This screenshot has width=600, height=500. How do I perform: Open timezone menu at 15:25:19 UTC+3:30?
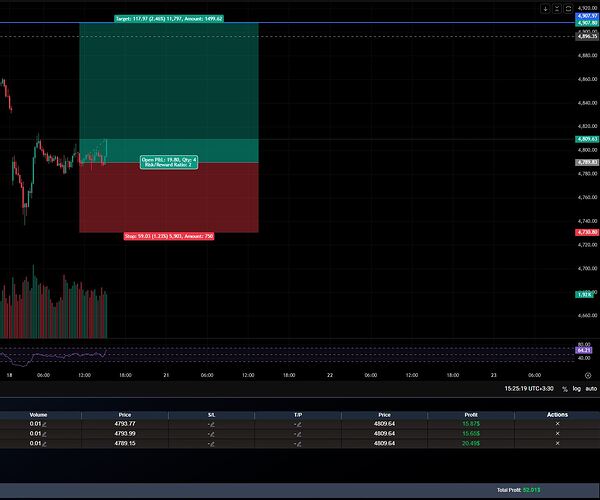click(x=529, y=389)
